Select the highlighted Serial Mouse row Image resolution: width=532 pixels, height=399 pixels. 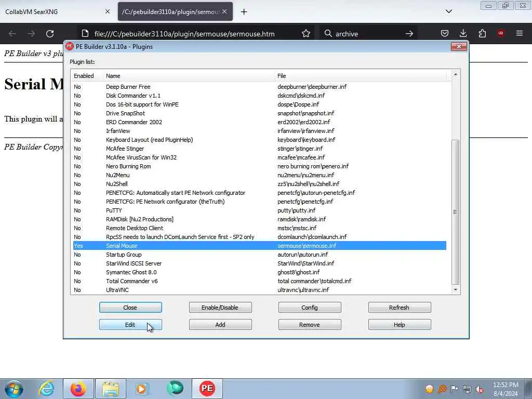(260, 246)
